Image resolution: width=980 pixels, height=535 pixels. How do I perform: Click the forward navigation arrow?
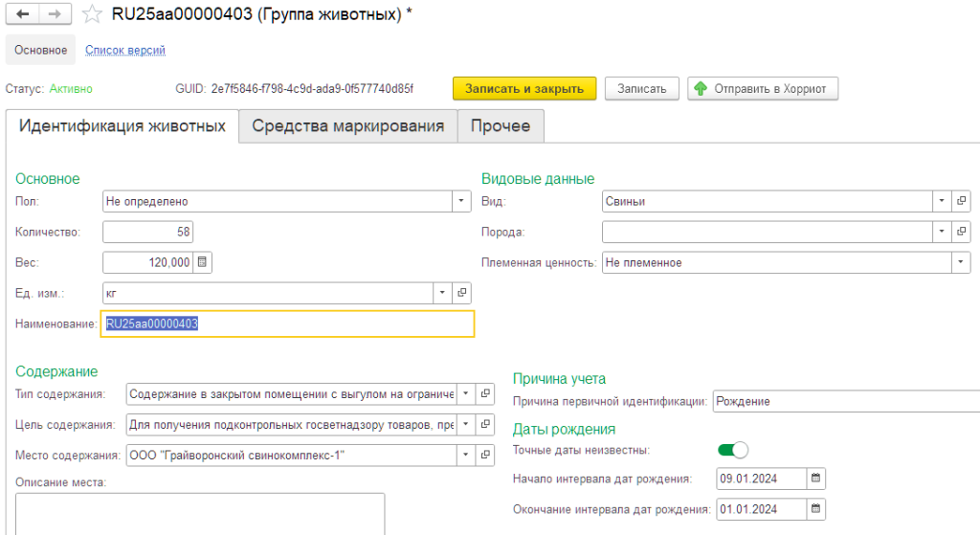point(55,14)
